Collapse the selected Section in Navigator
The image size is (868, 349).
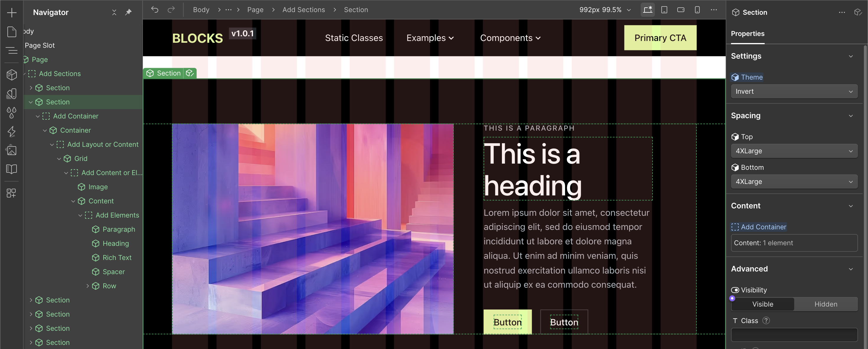(31, 102)
